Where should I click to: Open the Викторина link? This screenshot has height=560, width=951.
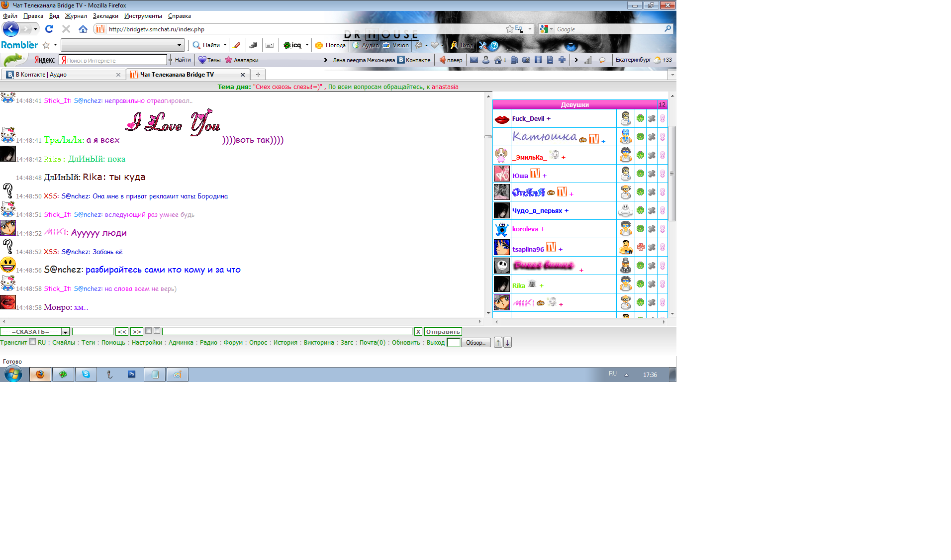(x=319, y=343)
